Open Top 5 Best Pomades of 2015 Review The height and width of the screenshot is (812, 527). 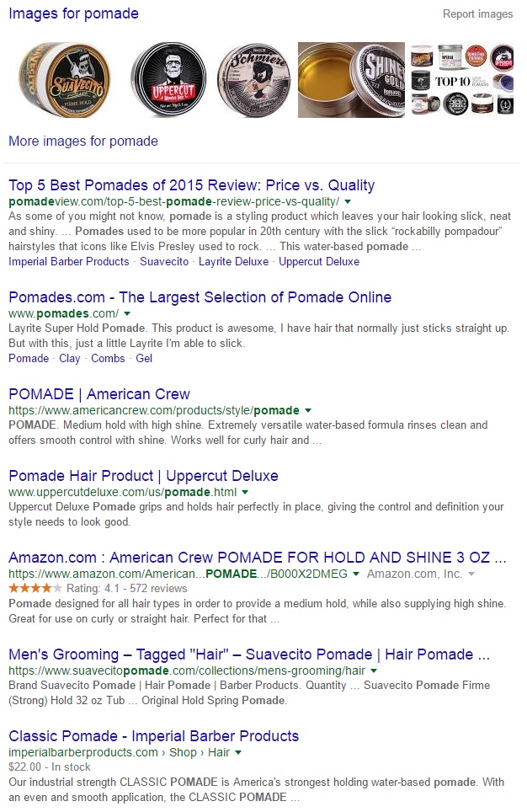[191, 185]
